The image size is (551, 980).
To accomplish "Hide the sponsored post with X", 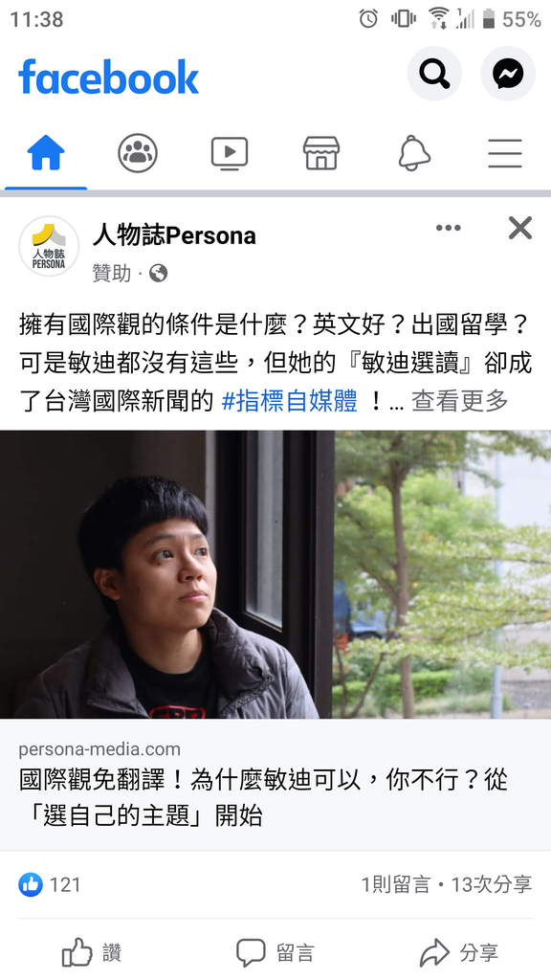I will (x=519, y=228).
